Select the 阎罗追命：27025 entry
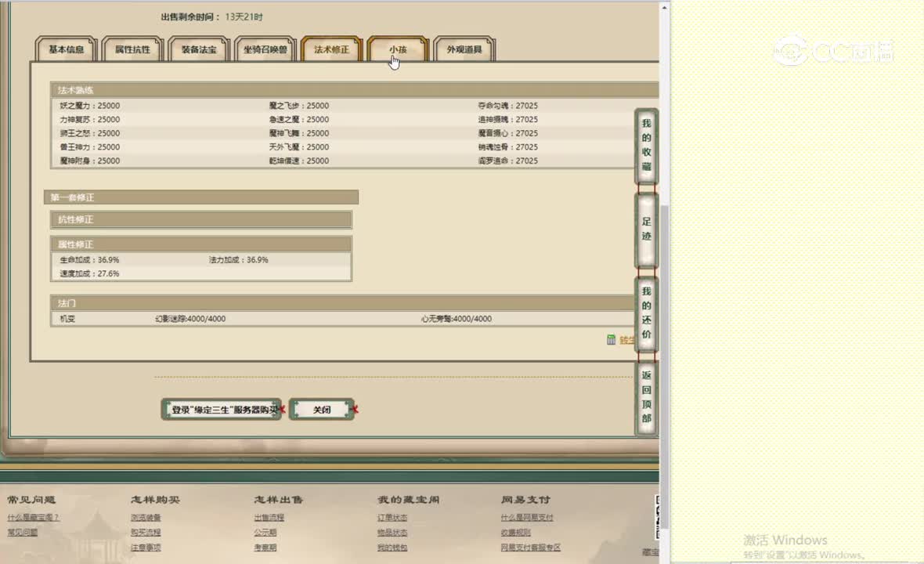This screenshot has width=924, height=564. (x=508, y=161)
